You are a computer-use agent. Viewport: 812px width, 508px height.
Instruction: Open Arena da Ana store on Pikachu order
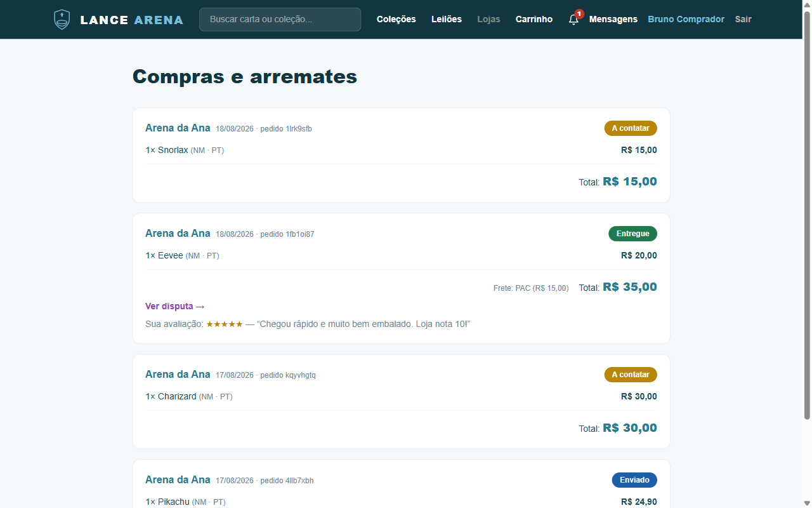point(178,479)
